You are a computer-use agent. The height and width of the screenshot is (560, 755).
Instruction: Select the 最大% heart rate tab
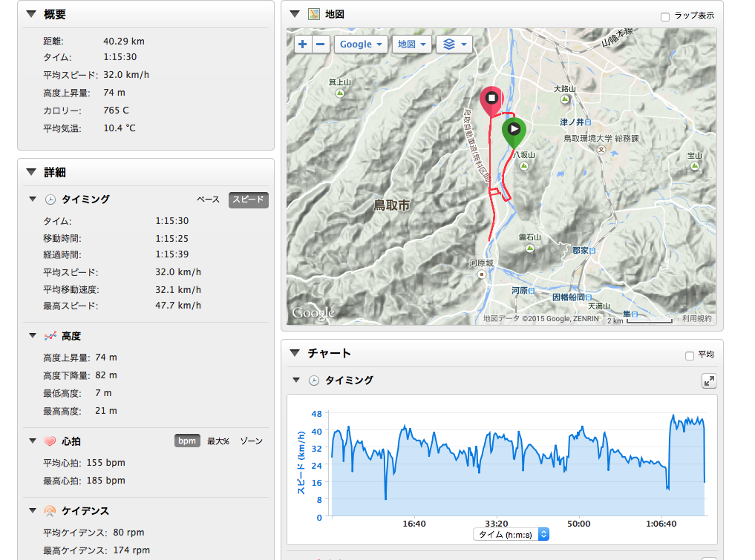(218, 441)
